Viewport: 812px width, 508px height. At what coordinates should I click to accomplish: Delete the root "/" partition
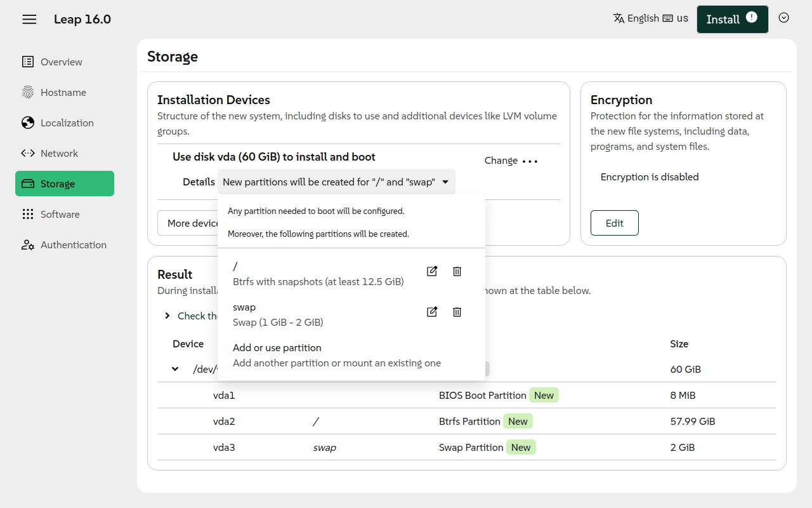point(457,272)
